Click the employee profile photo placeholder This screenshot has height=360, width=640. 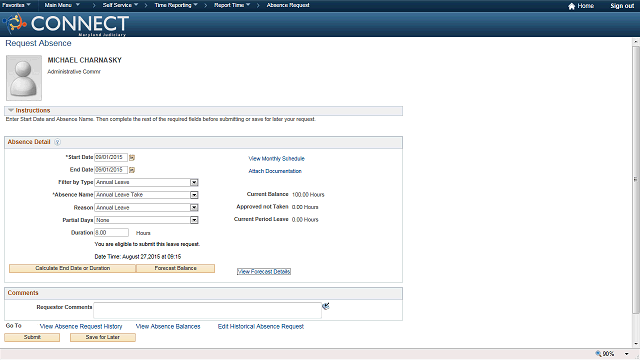click(24, 78)
